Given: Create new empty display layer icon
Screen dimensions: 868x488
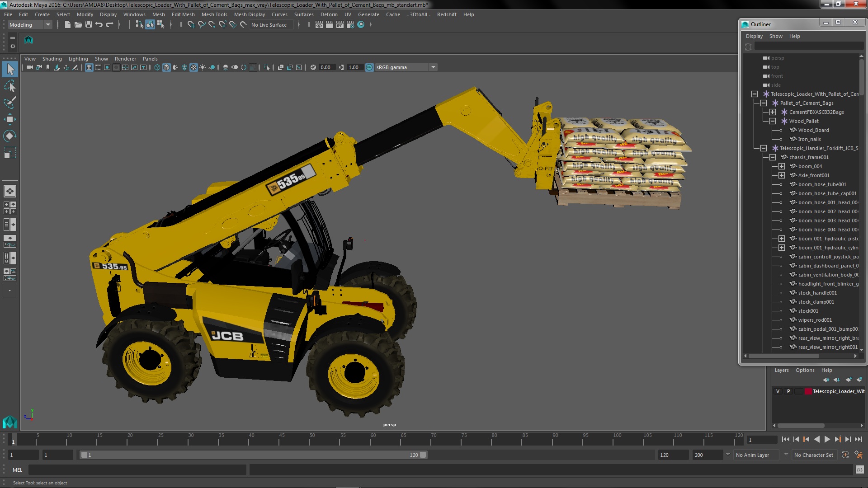Looking at the screenshot, I should [x=849, y=380].
